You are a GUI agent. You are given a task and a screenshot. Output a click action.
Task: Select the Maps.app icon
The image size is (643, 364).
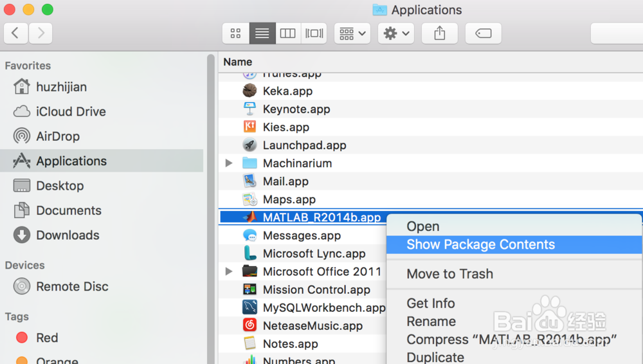(x=249, y=199)
